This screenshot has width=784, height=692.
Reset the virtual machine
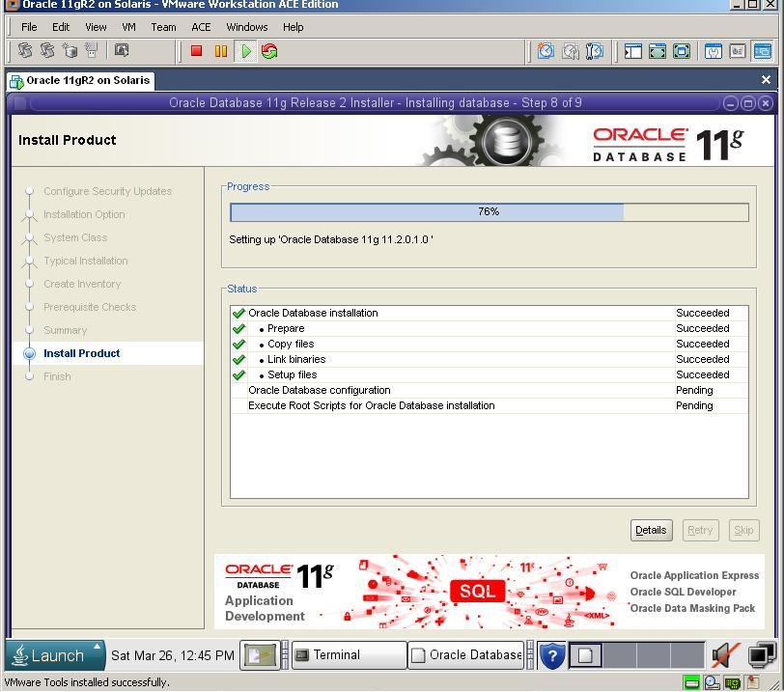coord(267,51)
